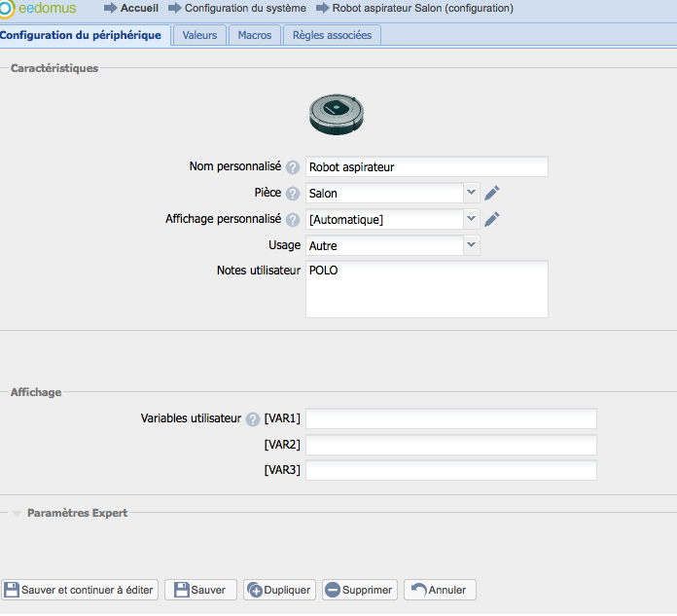The height and width of the screenshot is (616, 677).
Task: Open the Usage dropdown showing Autre
Action: click(x=472, y=245)
